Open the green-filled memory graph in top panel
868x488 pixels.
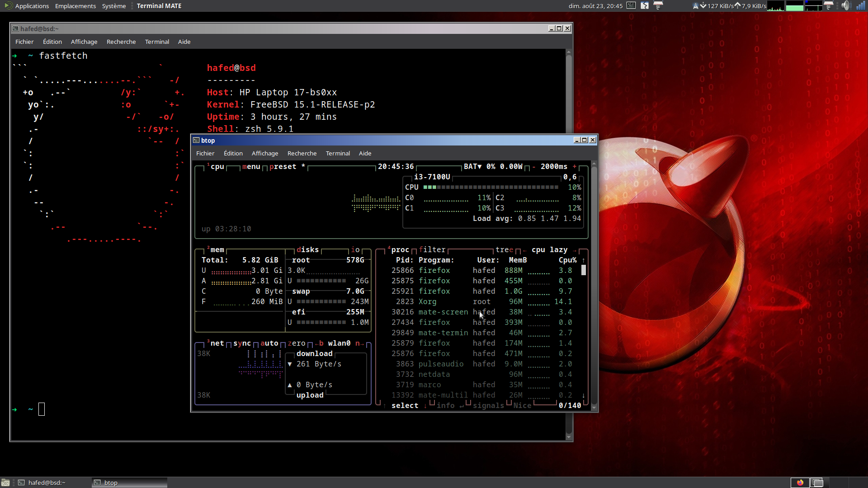[x=794, y=6]
